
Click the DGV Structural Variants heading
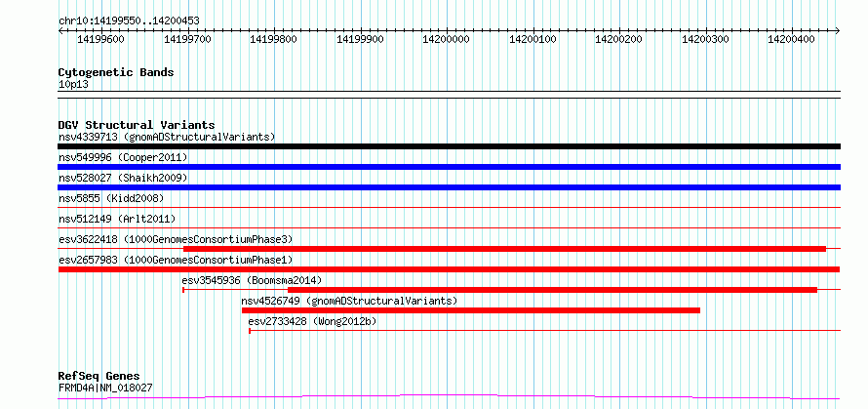(x=137, y=125)
